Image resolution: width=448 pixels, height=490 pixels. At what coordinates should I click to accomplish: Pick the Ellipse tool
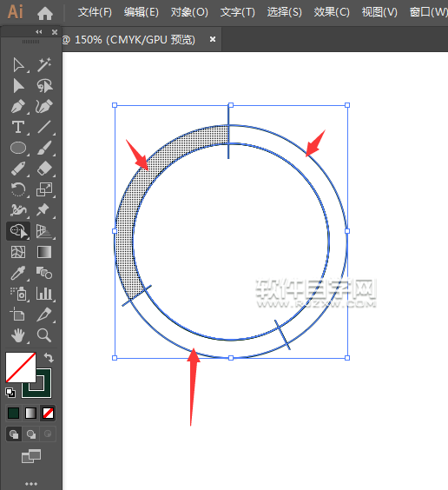(18, 148)
